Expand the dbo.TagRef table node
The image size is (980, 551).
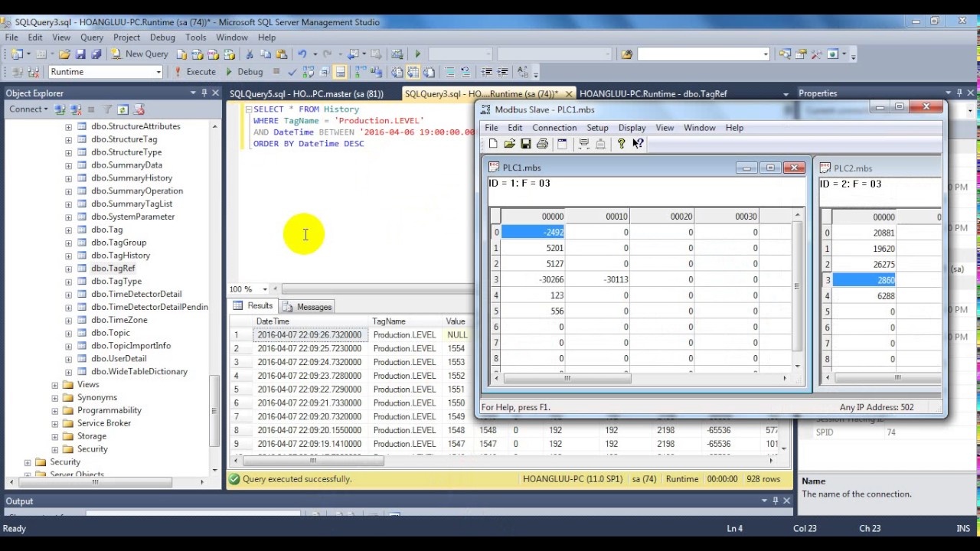(68, 269)
